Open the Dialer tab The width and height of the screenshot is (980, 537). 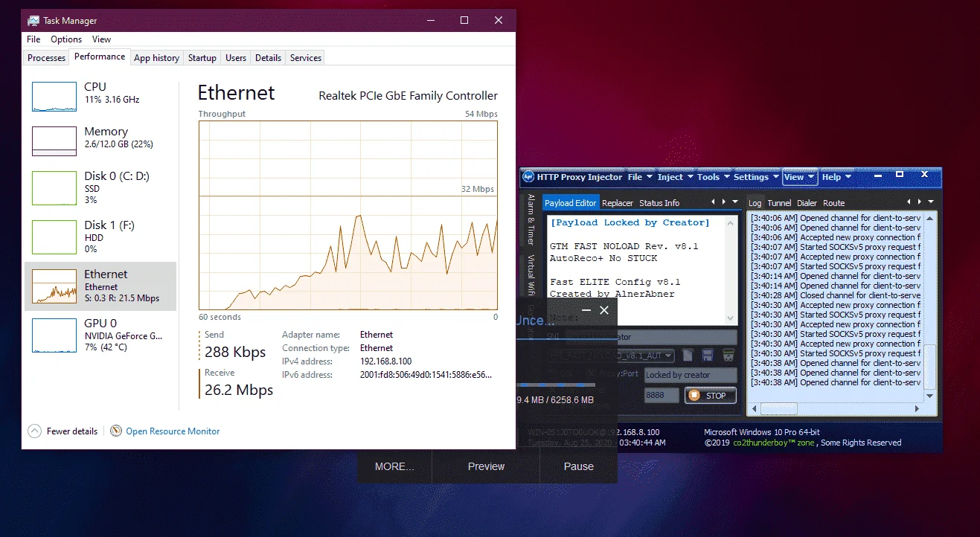(x=807, y=203)
